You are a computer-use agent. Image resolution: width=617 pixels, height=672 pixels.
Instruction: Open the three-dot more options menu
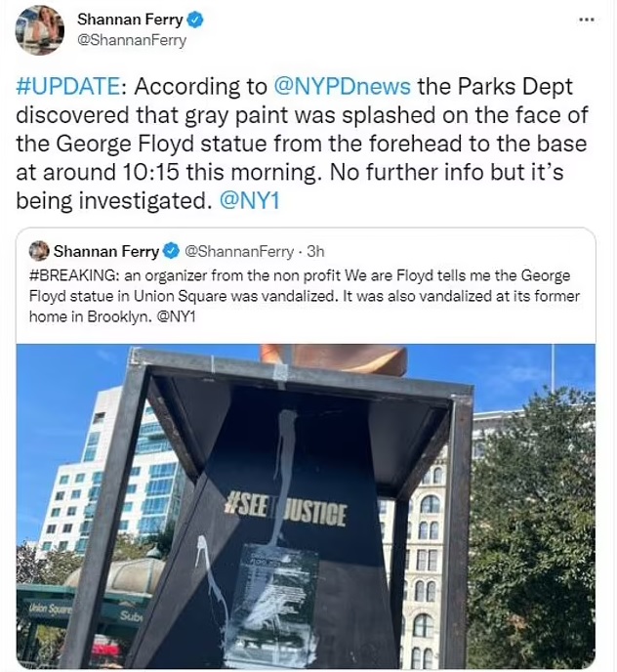[587, 20]
